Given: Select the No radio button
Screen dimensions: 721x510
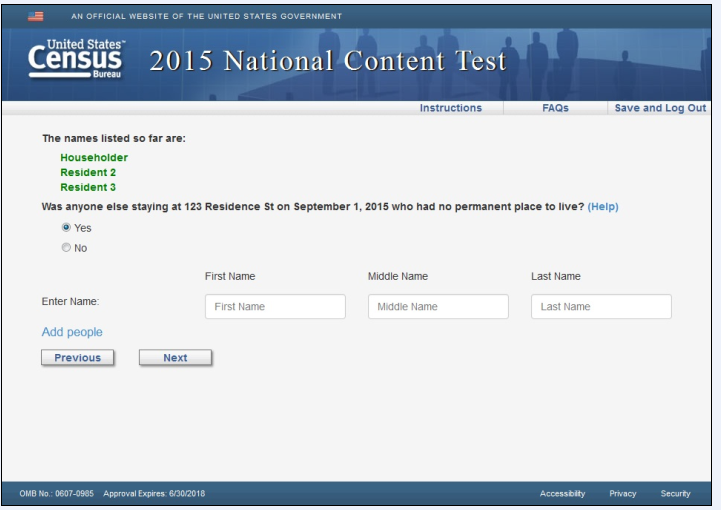Looking at the screenshot, I should pyautogui.click(x=66, y=247).
